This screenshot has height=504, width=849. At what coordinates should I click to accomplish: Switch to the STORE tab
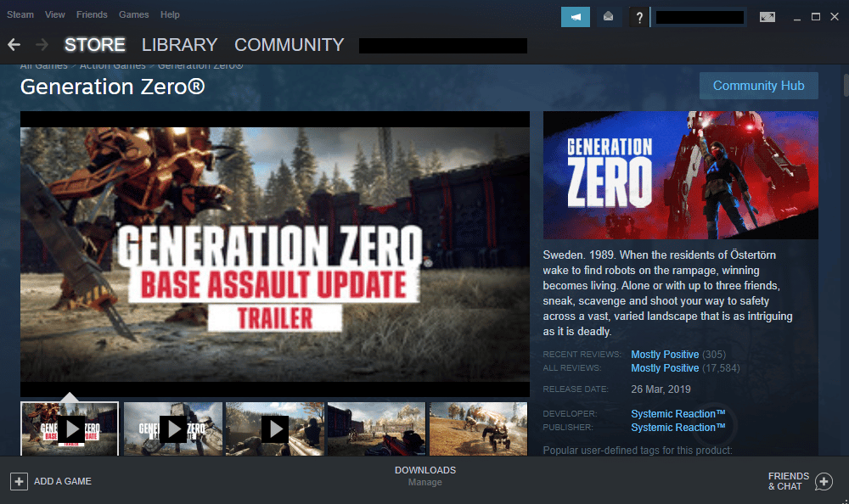[x=95, y=44]
